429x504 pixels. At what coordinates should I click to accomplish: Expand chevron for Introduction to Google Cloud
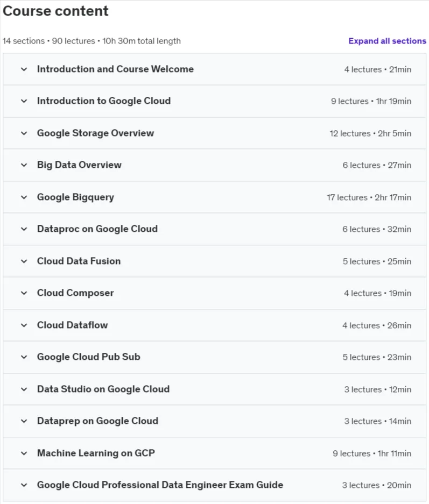click(24, 101)
